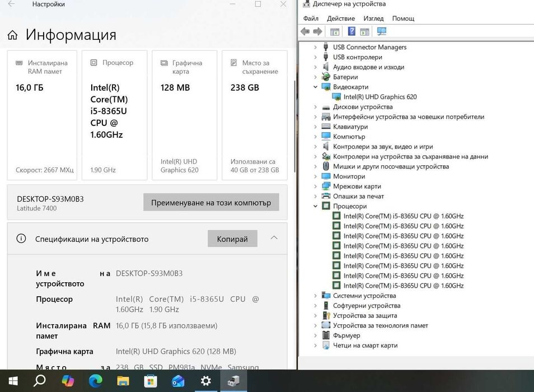Click the Процесор info card

pos(114,115)
